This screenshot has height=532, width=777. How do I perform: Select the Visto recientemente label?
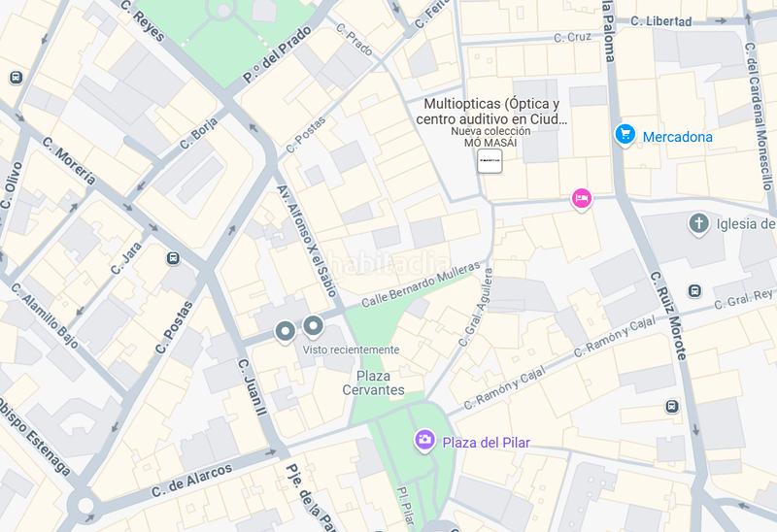[351, 349]
